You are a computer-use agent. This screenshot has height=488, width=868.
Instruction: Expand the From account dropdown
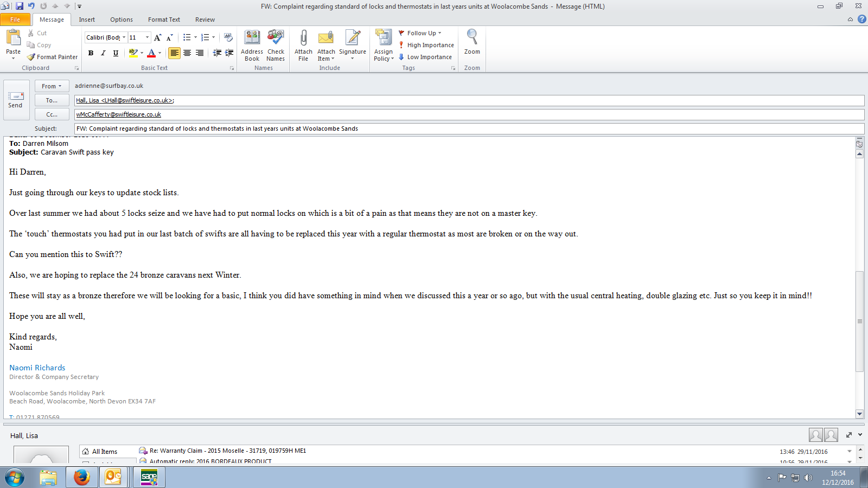point(52,86)
